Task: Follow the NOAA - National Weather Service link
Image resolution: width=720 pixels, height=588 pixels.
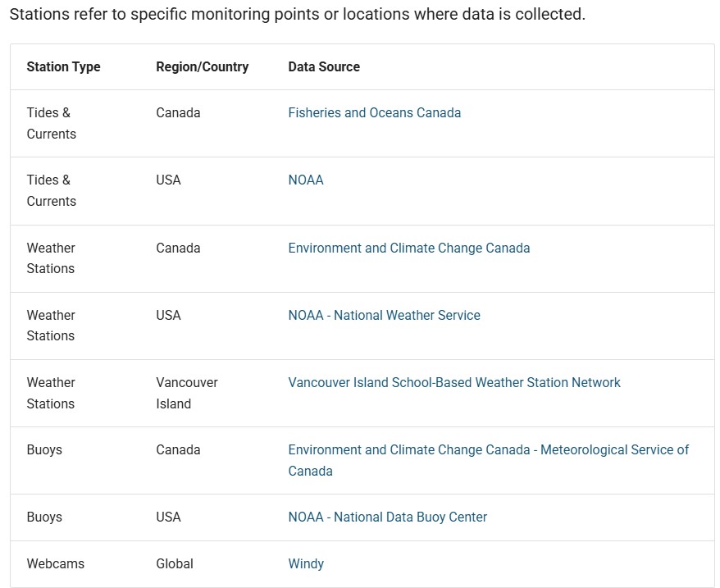Action: pyautogui.click(x=384, y=315)
